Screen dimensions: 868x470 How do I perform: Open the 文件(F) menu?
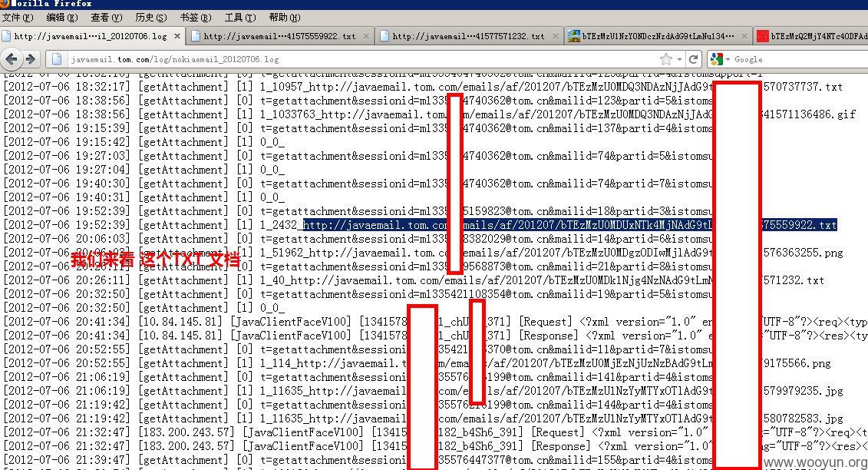click(18, 17)
